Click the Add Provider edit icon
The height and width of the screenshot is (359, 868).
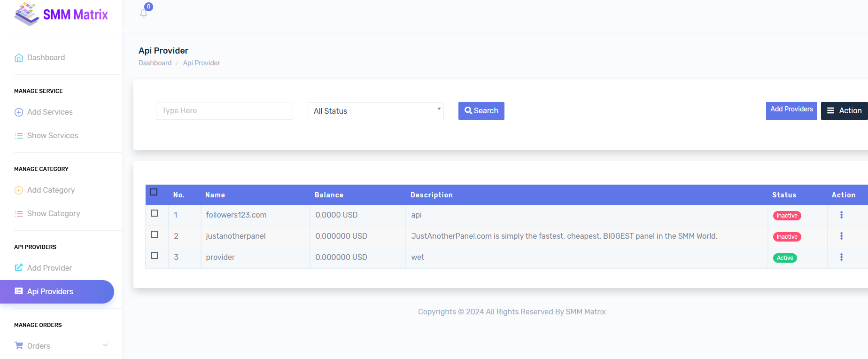tap(19, 268)
